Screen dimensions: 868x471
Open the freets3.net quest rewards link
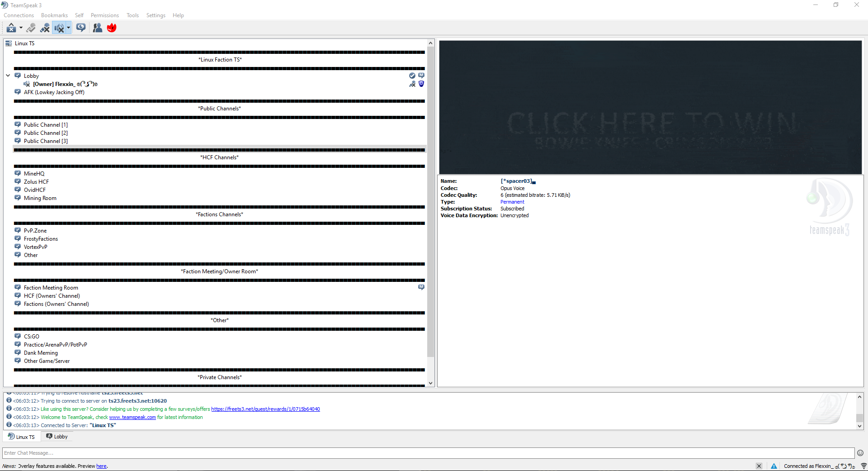click(265, 409)
